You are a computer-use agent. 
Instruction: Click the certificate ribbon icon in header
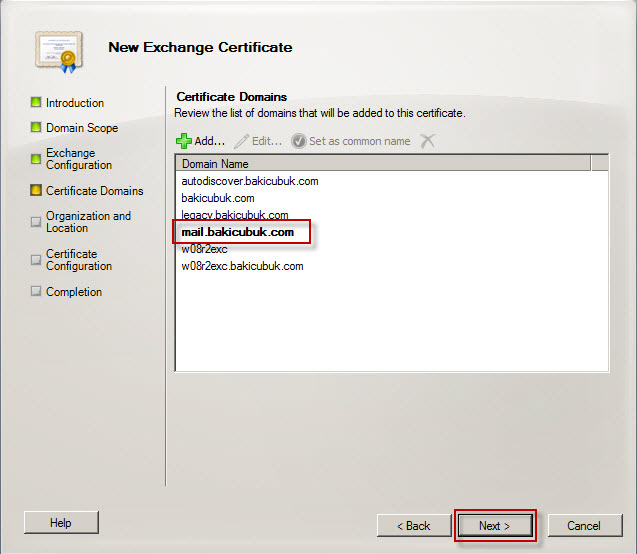pyautogui.click(x=59, y=52)
